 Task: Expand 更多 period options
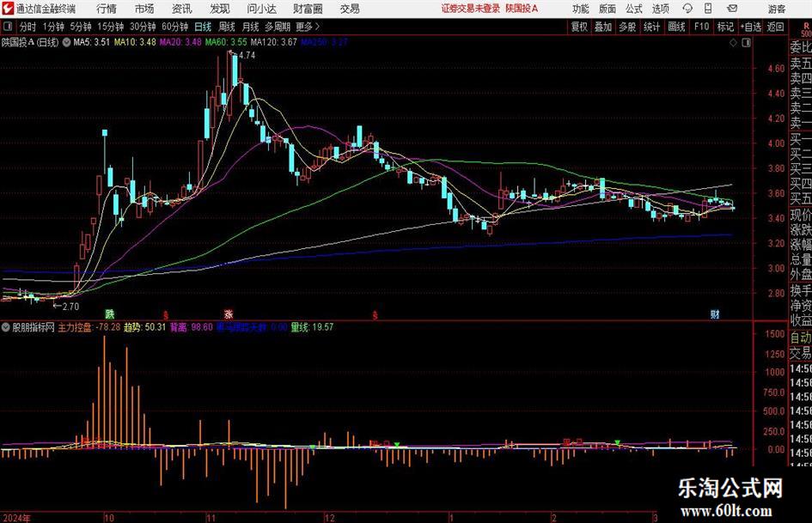click(308, 27)
